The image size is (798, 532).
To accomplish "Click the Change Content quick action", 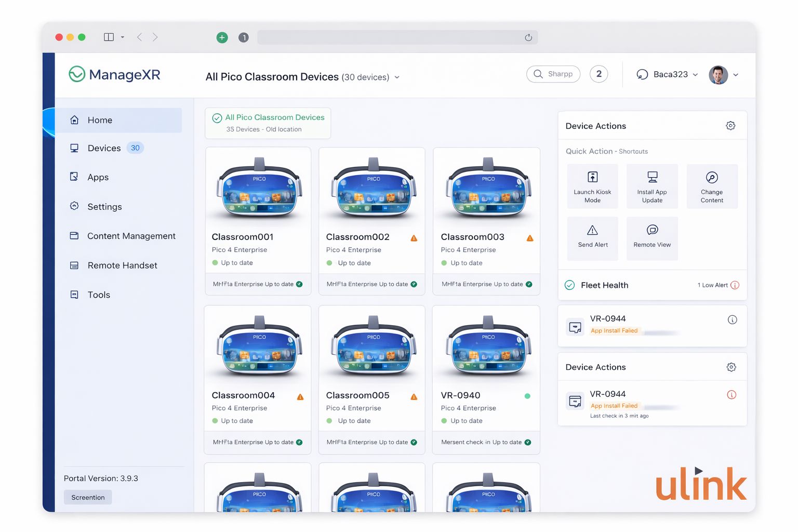I will point(712,186).
